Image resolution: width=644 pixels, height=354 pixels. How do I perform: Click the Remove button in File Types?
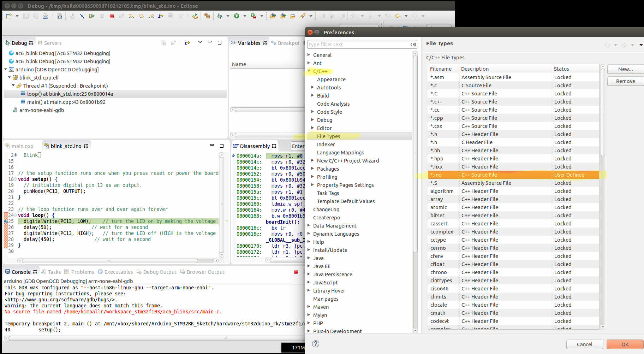coord(625,81)
